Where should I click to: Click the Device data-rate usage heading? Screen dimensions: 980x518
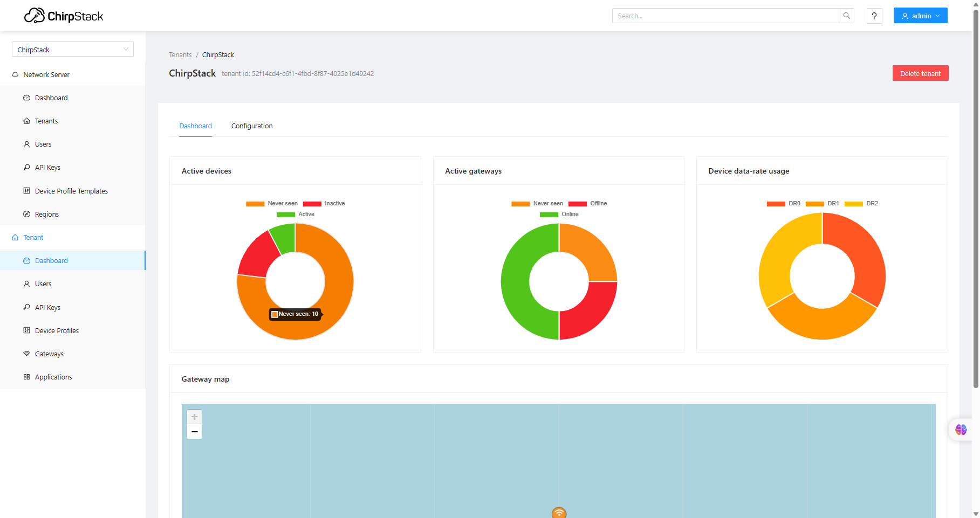[x=749, y=171]
